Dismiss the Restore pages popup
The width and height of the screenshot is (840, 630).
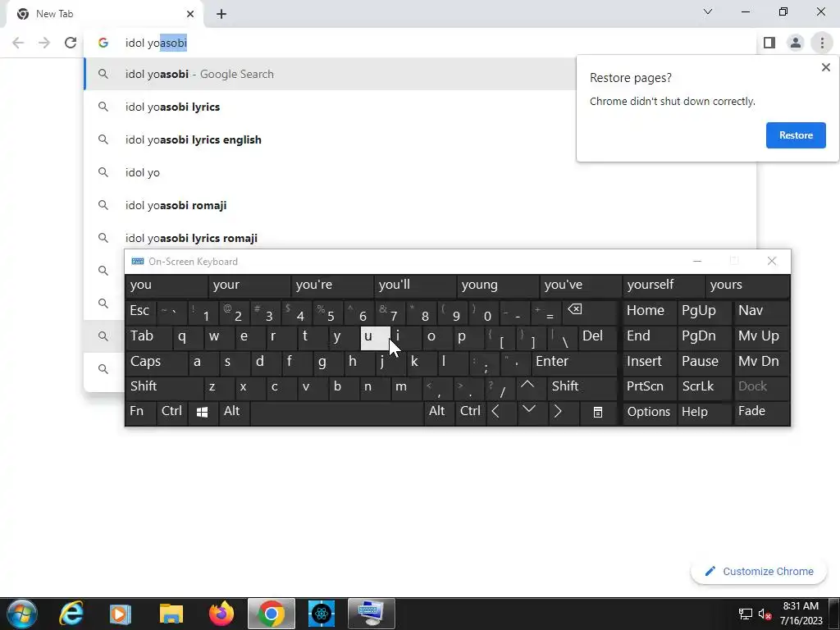825,67
